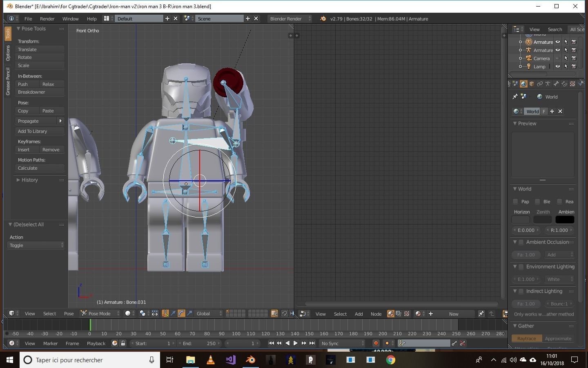Open the Window menu
588x368 pixels.
[x=70, y=19]
